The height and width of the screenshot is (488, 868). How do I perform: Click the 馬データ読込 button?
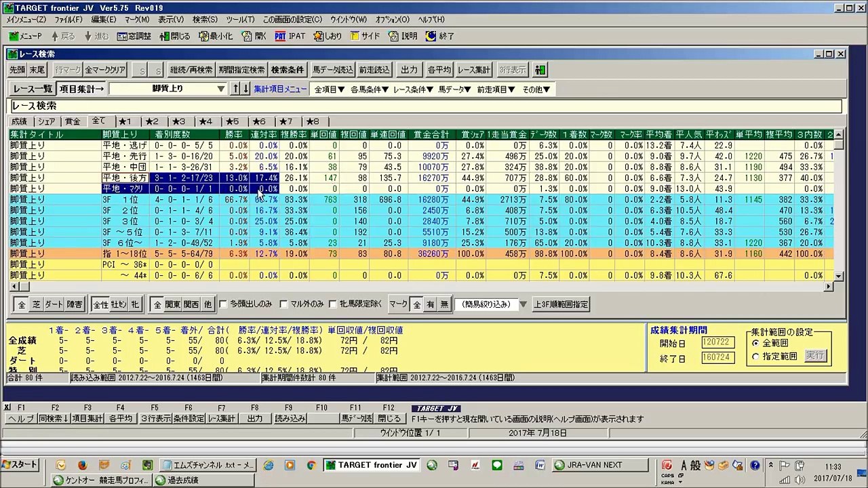coord(332,70)
